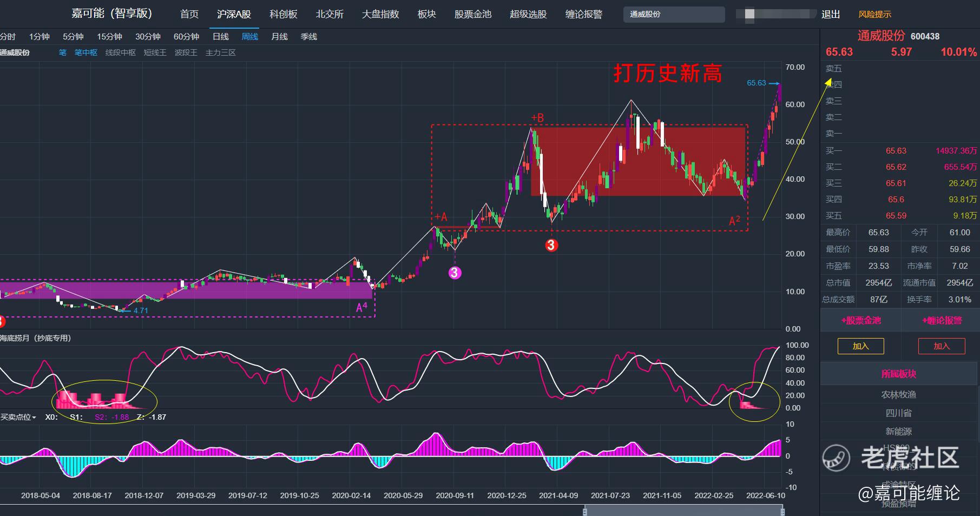Click the 嘉可能（智享版）app title
This screenshot has height=516, width=980.
(112, 14)
